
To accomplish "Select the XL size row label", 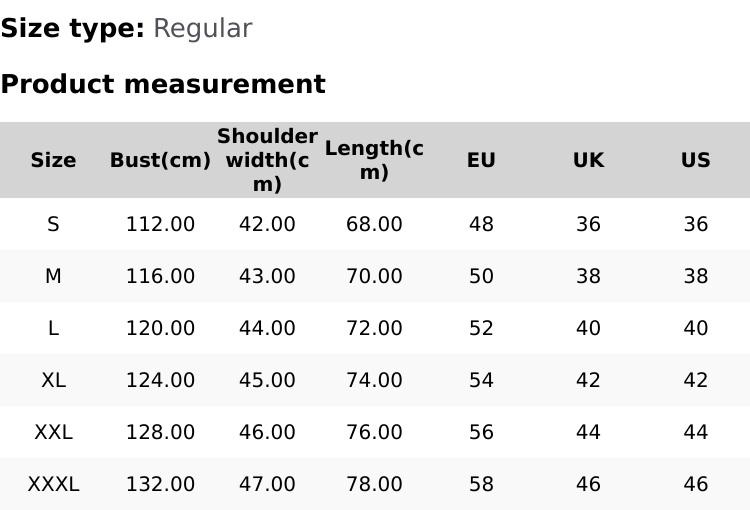I will tap(53, 380).
